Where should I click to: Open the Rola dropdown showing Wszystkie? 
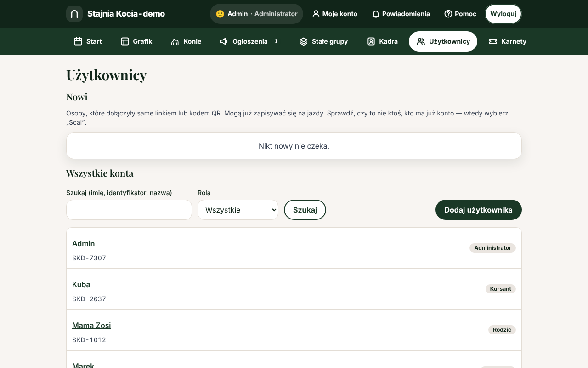click(x=238, y=210)
